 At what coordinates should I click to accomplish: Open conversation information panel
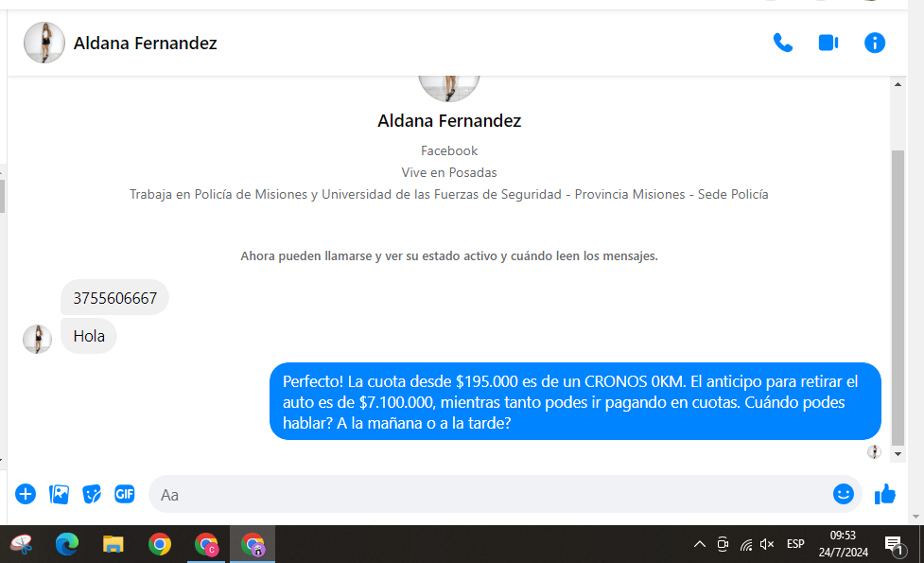pyautogui.click(x=875, y=43)
